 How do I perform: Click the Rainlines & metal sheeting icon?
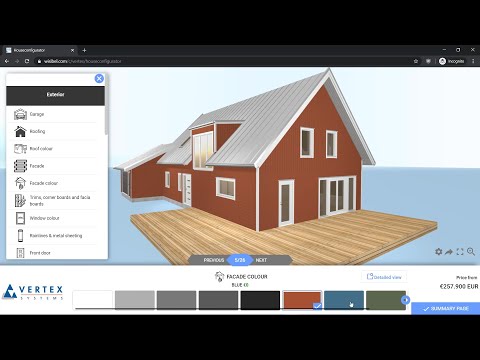coord(20,235)
